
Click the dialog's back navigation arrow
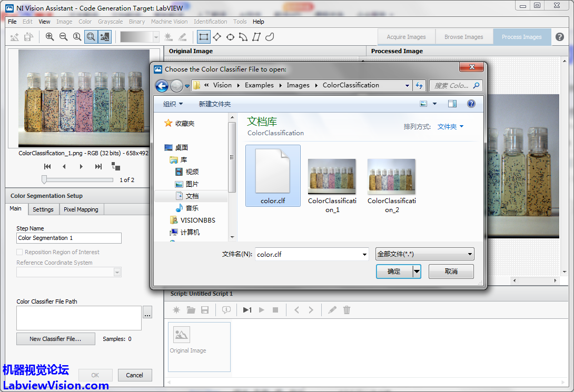pos(162,85)
